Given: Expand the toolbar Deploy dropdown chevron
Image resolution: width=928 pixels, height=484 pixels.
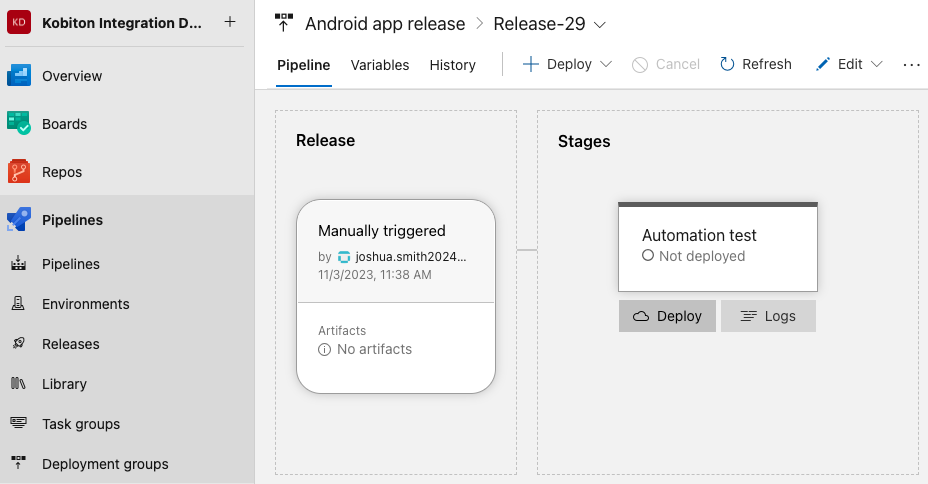Looking at the screenshot, I should point(606,64).
